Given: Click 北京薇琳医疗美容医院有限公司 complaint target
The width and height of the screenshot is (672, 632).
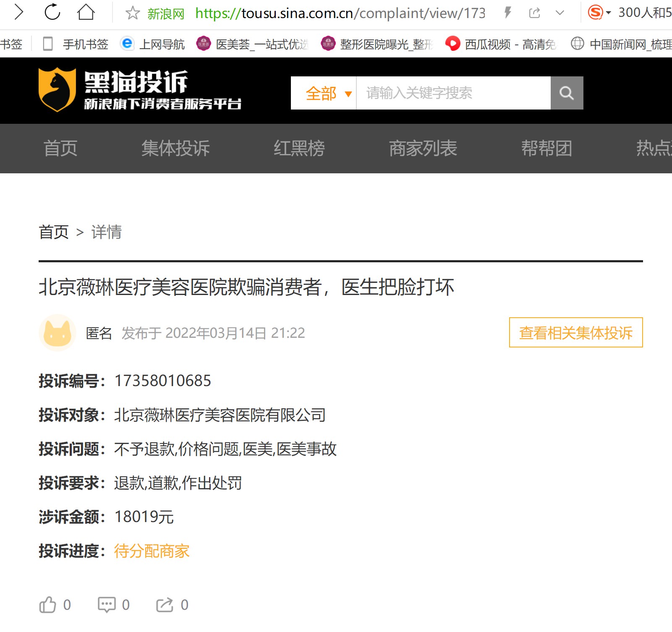Looking at the screenshot, I should point(220,415).
